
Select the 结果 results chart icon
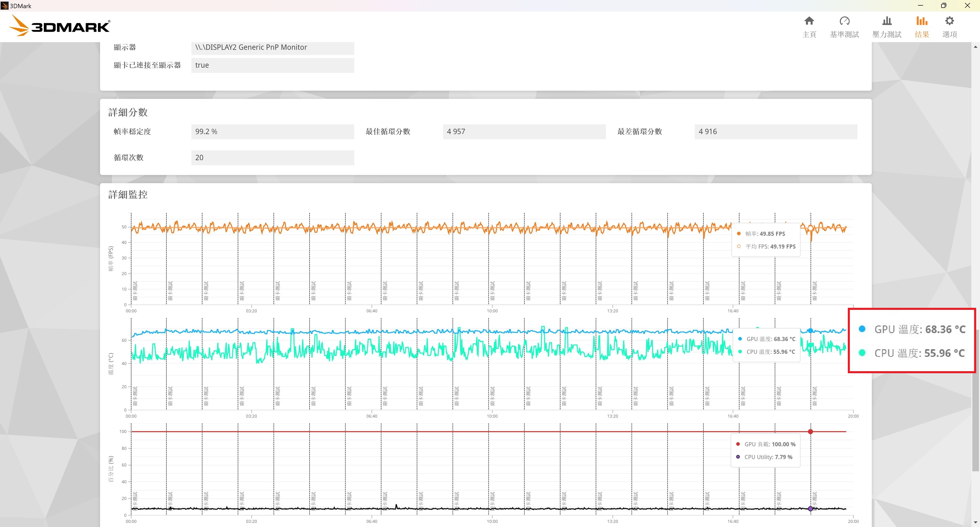click(921, 21)
